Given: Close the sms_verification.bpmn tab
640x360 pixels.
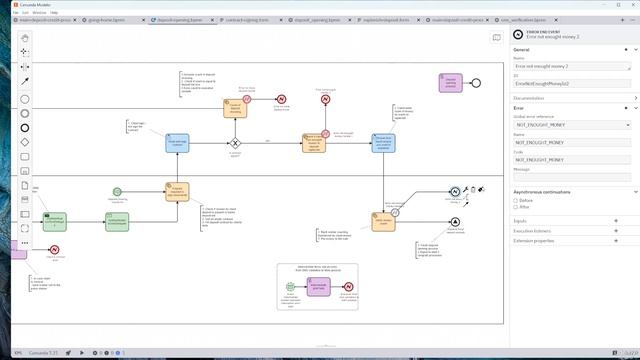Looking at the screenshot, I should (x=556, y=20).
